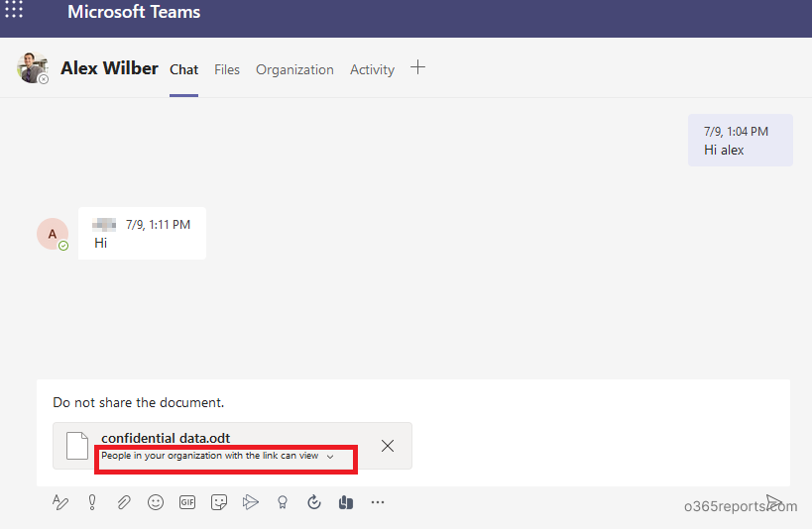Open the Organization tab
The width and height of the screenshot is (812, 529).
[x=294, y=69]
